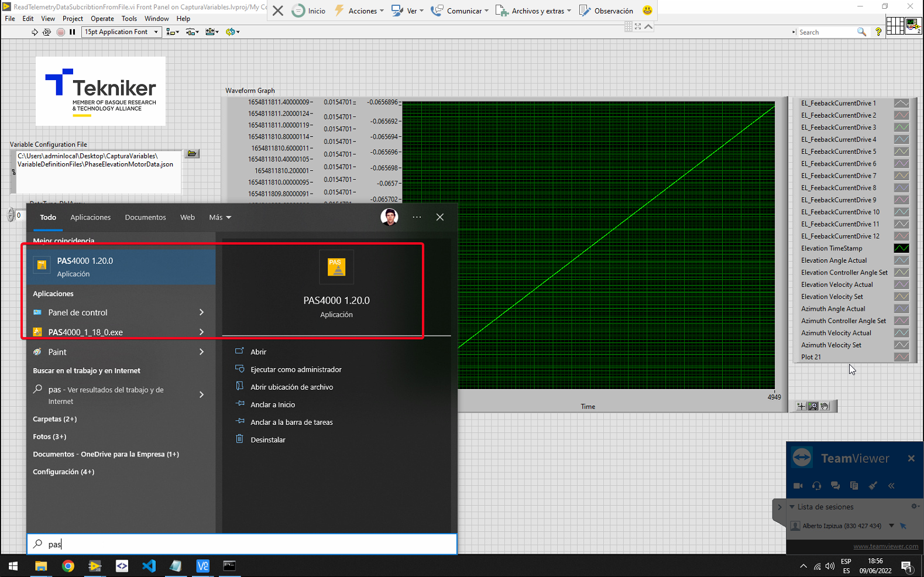Click the TeamViewer headset audio icon
This screenshot has width=924, height=577.
click(x=817, y=486)
